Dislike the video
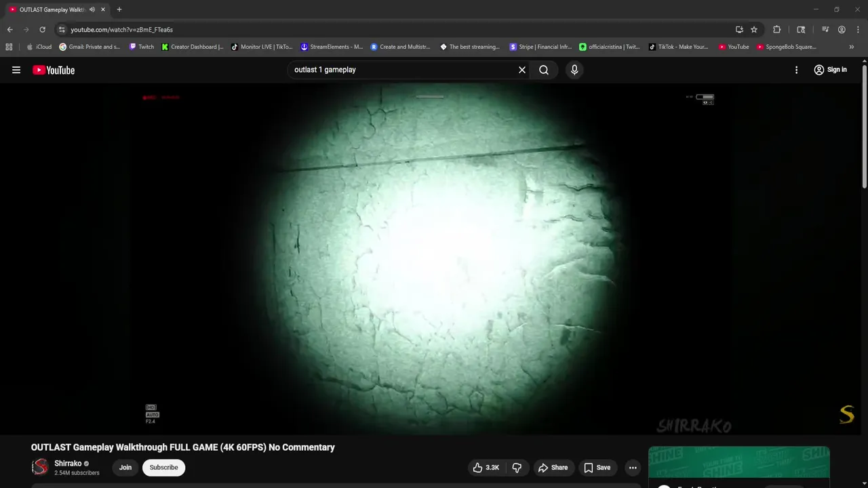 coord(517,468)
